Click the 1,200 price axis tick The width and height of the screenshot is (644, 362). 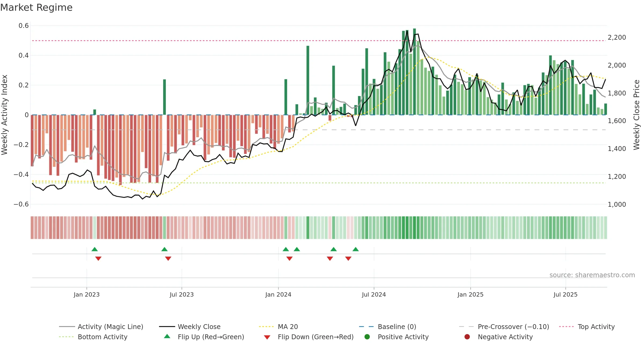(x=617, y=177)
